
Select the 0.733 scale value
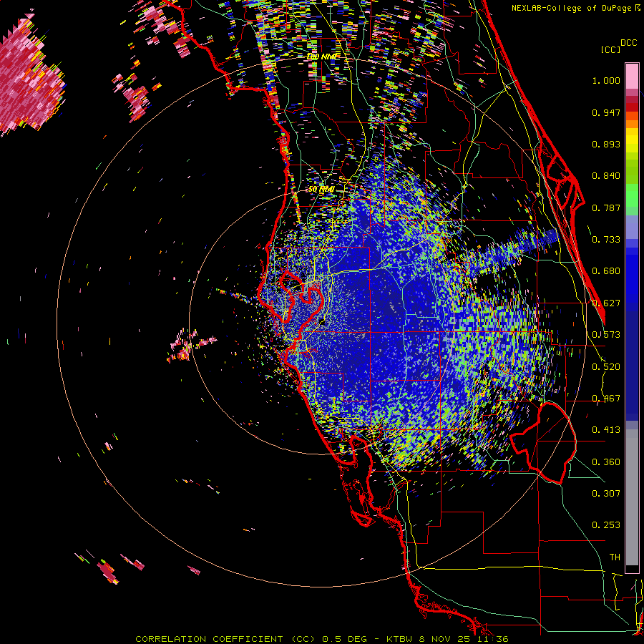pyautogui.click(x=606, y=240)
